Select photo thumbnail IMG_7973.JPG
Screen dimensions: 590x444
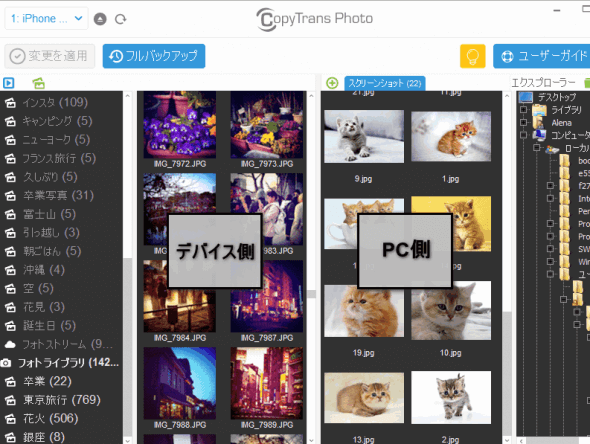click(267, 125)
